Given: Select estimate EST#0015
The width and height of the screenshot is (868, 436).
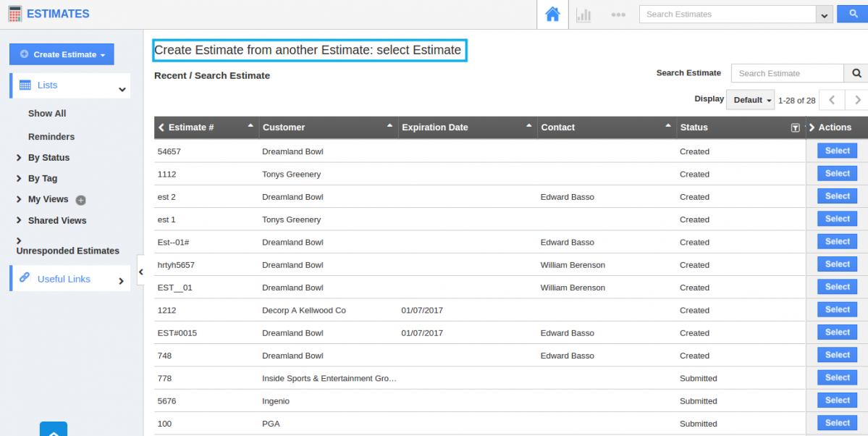Looking at the screenshot, I should point(837,332).
